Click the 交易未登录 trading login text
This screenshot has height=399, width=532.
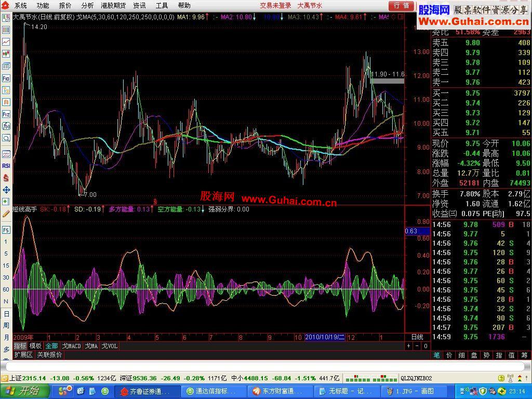[275, 5]
